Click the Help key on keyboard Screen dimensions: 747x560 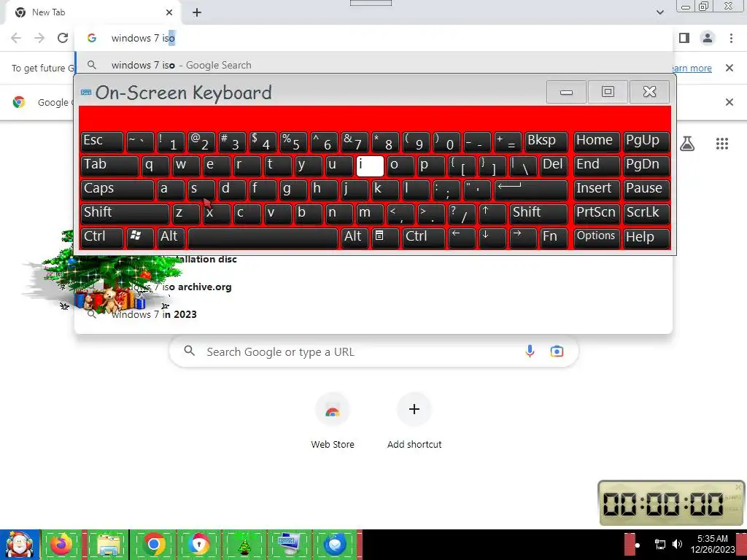(646, 238)
